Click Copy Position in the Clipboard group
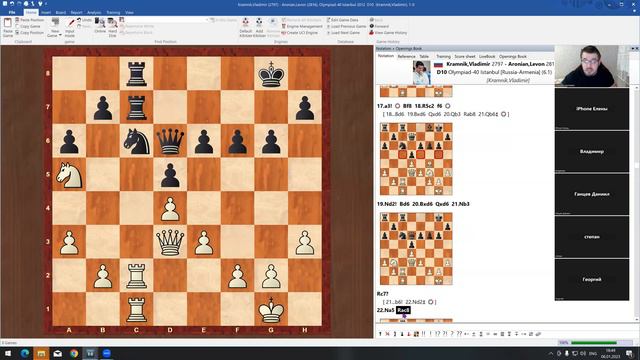The image size is (640, 360). point(29,33)
